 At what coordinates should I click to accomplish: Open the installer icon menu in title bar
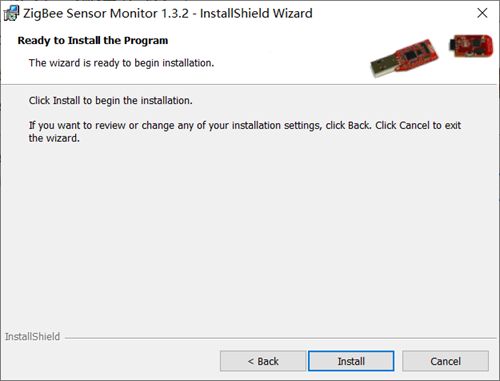11,14
